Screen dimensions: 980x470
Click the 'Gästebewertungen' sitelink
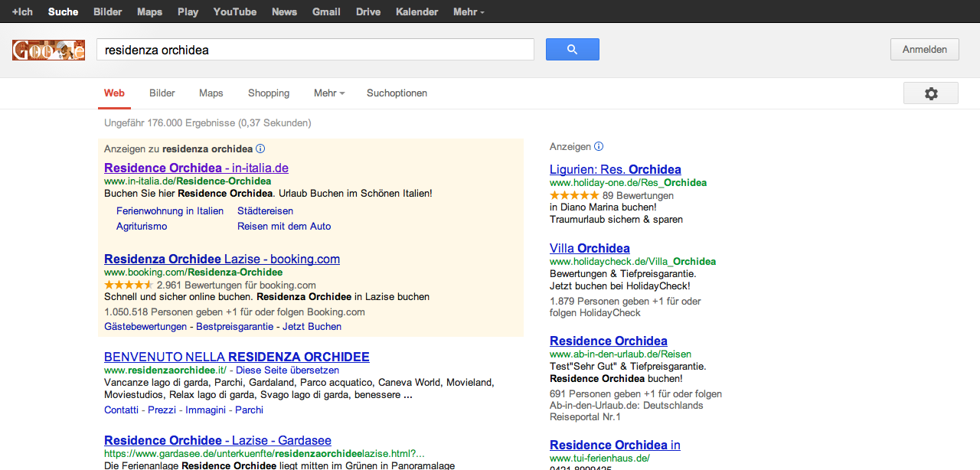coord(145,326)
